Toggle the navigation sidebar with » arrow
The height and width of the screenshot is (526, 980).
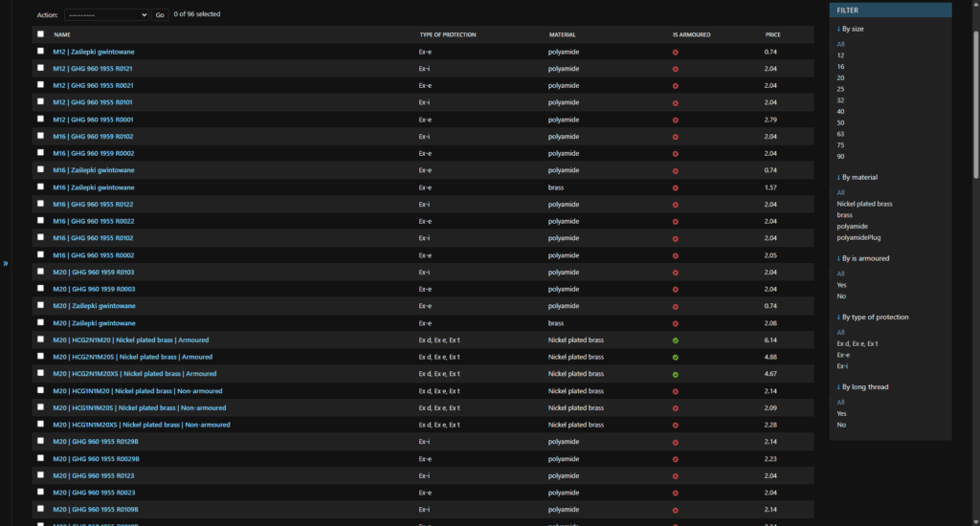[6, 263]
